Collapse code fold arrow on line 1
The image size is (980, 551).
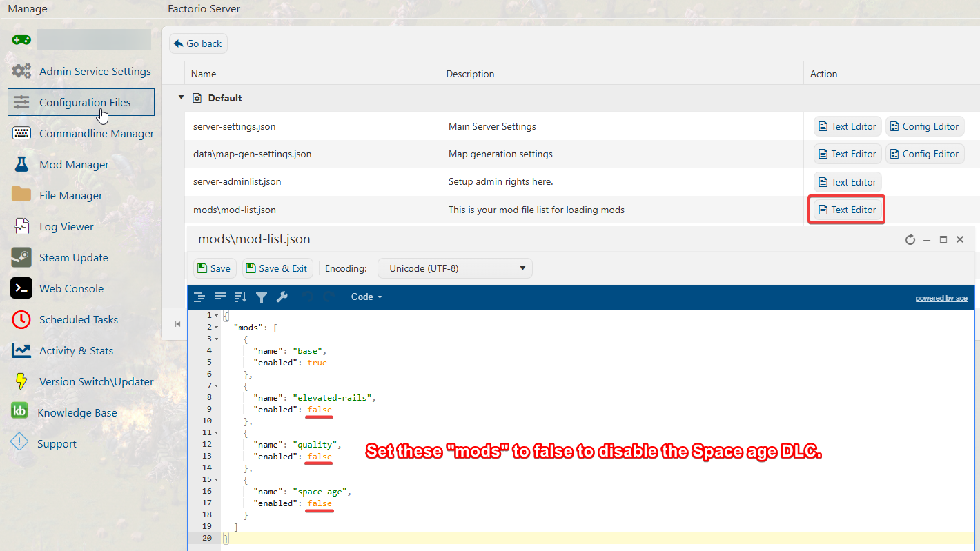[217, 316]
